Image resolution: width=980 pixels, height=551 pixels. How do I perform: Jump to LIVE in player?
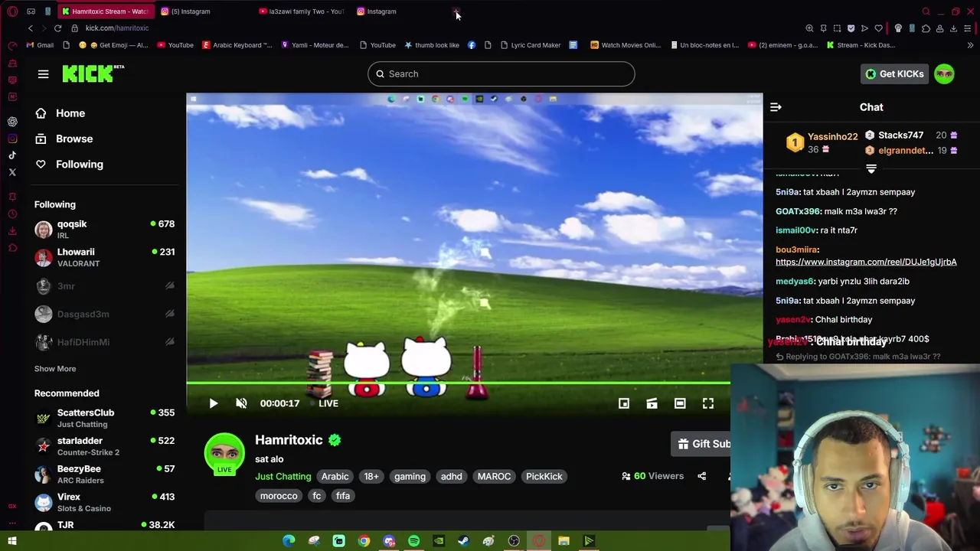click(x=328, y=403)
